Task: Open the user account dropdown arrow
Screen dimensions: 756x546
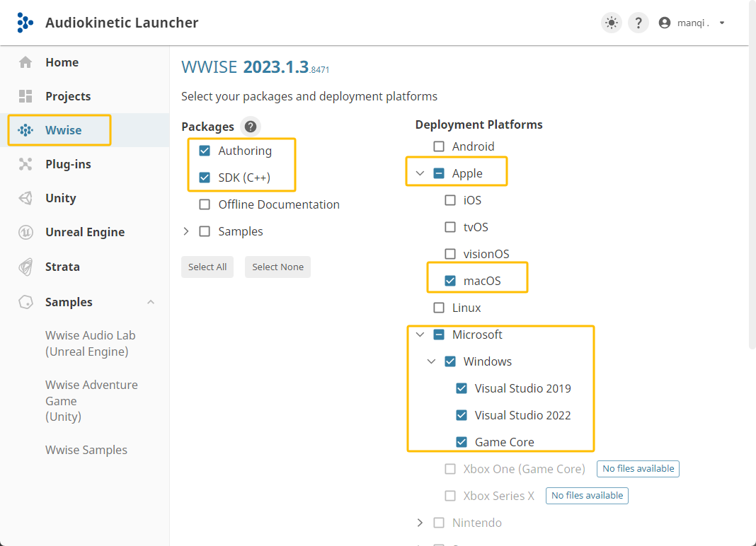Action: (722, 23)
